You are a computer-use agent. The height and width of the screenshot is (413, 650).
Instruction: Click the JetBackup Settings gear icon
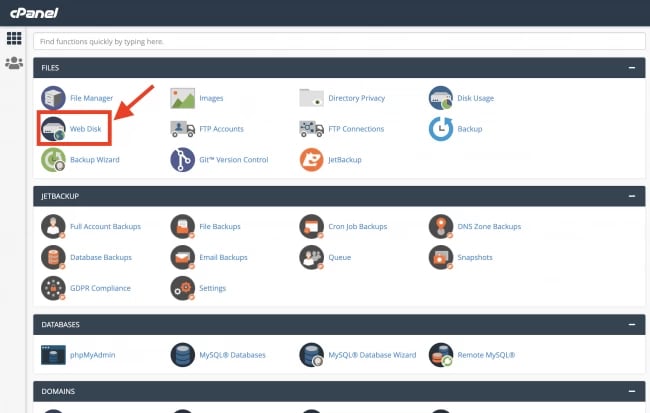(182, 288)
